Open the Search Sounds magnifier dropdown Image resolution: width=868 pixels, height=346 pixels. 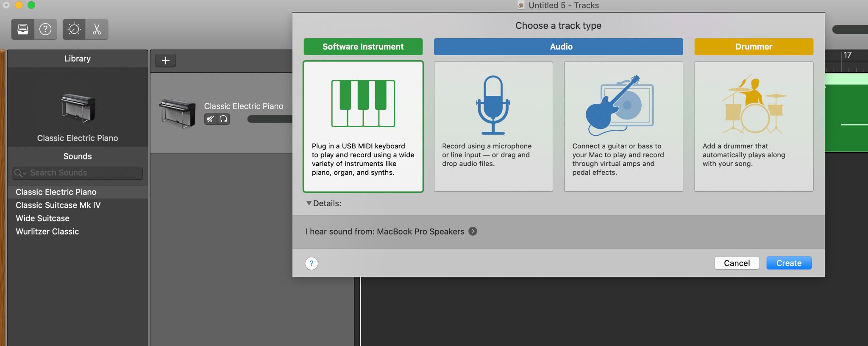pos(20,173)
